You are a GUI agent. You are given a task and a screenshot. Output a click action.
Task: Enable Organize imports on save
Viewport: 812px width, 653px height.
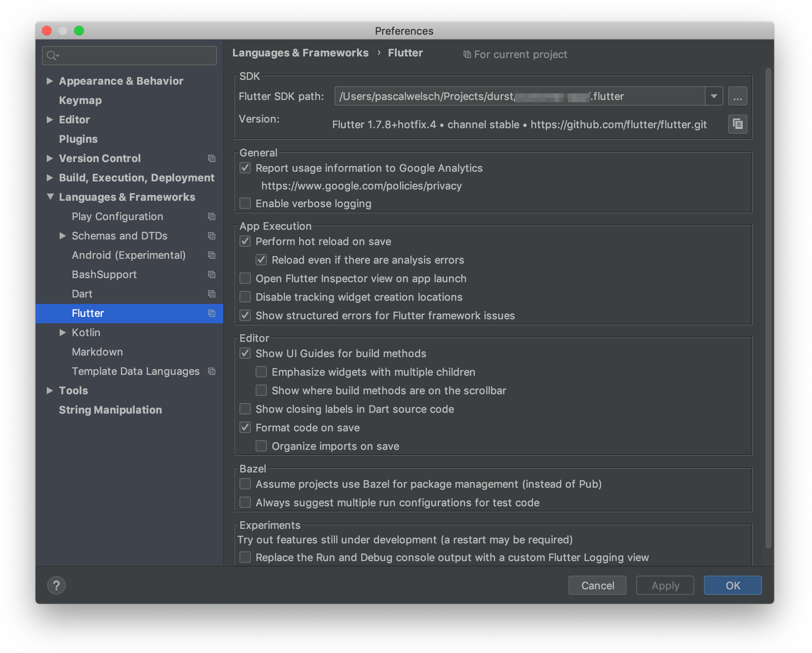[261, 446]
